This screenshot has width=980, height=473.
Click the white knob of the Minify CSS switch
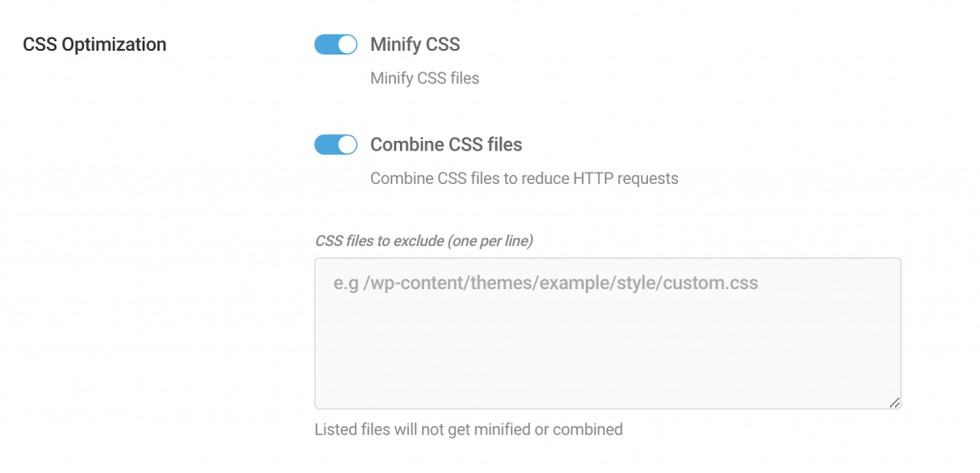coord(347,44)
